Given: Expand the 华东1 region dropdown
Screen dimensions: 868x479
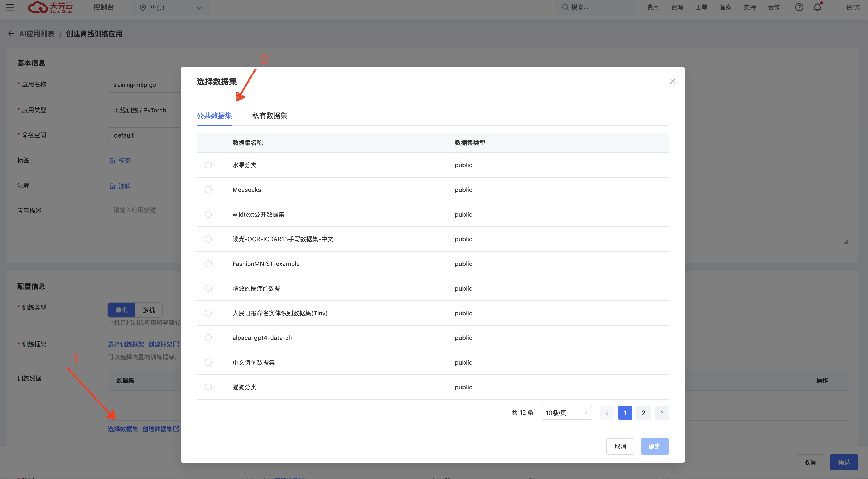Looking at the screenshot, I should tap(170, 8).
